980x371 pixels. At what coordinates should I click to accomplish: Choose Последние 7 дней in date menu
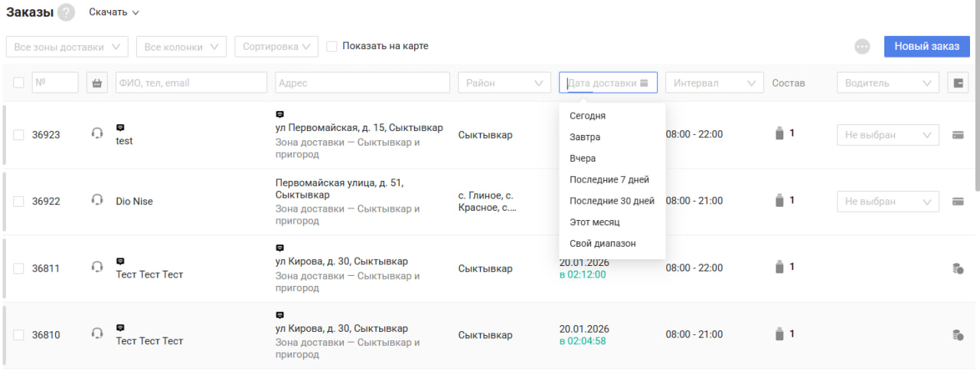[x=609, y=180]
